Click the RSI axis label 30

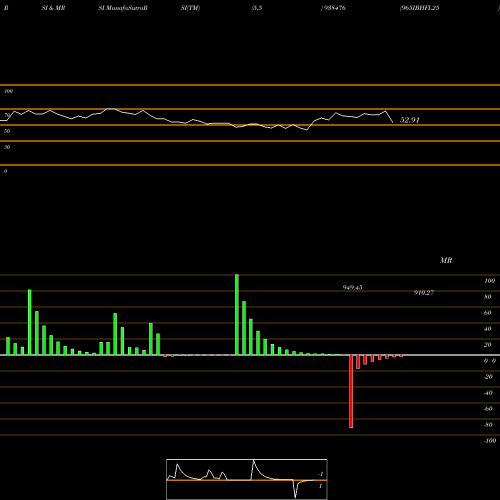pyautogui.click(x=7, y=147)
